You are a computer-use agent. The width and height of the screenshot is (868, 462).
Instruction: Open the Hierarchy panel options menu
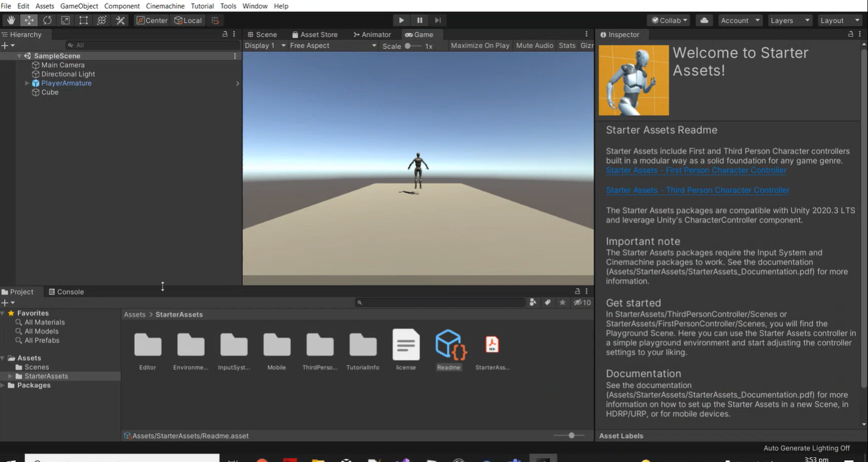click(x=234, y=34)
